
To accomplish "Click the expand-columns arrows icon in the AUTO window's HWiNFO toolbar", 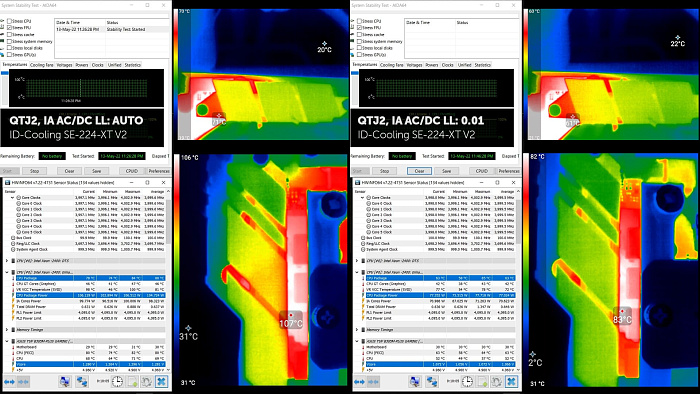I will pos(9,382).
